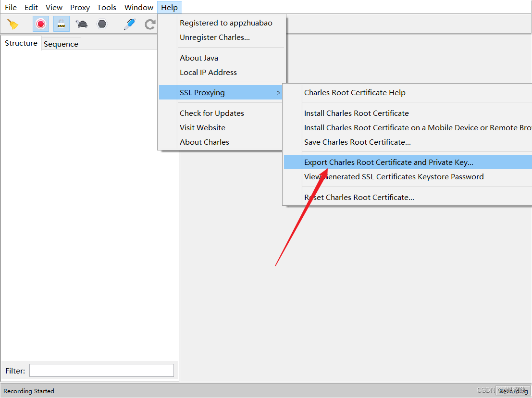532x398 pixels.
Task: Open the Proxy menu
Action: tap(80, 8)
